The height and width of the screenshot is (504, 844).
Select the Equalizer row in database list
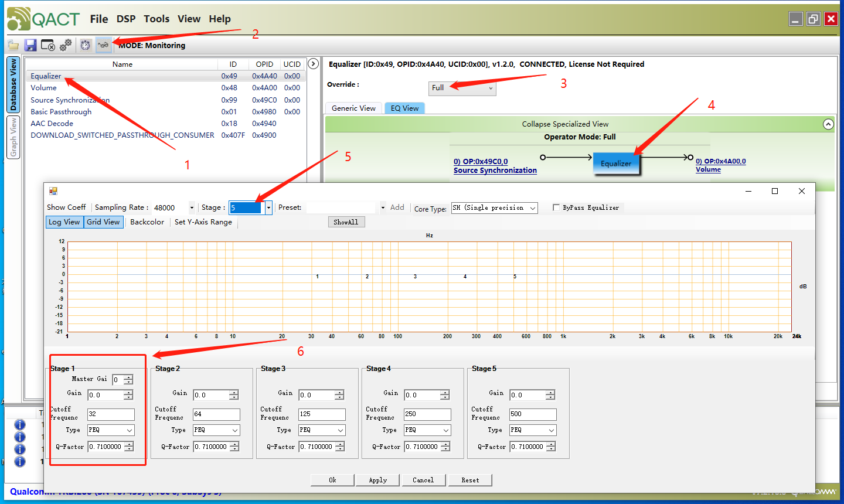pos(166,76)
